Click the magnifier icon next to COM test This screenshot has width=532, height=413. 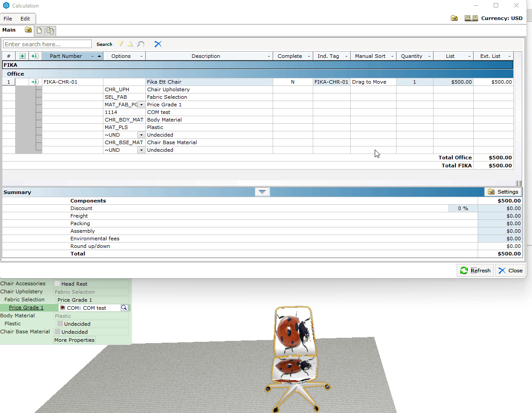(x=124, y=308)
